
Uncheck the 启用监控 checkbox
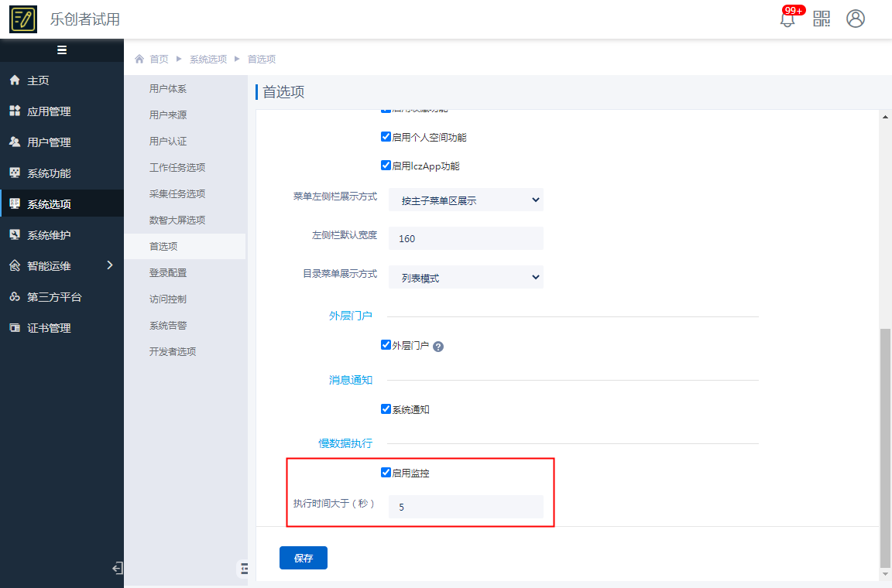click(x=386, y=473)
